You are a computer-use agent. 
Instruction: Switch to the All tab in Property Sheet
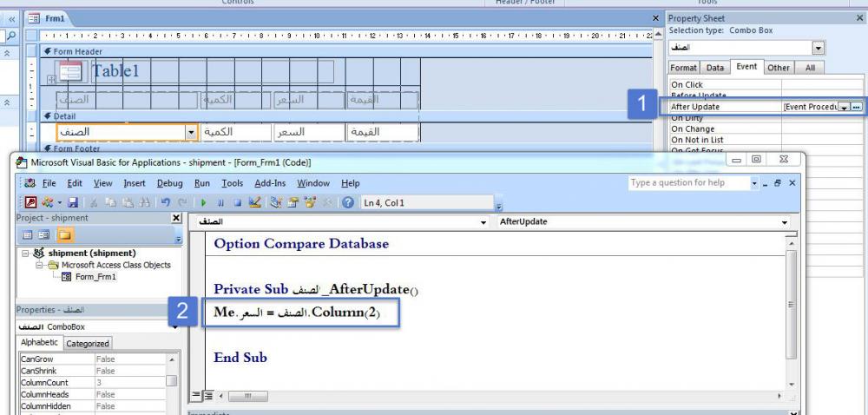tap(810, 68)
